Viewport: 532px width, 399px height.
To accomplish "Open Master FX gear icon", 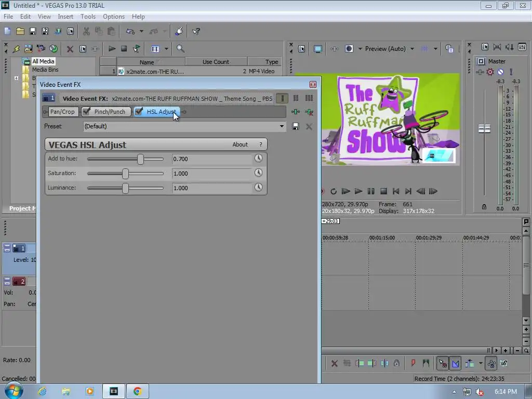I will (490, 72).
